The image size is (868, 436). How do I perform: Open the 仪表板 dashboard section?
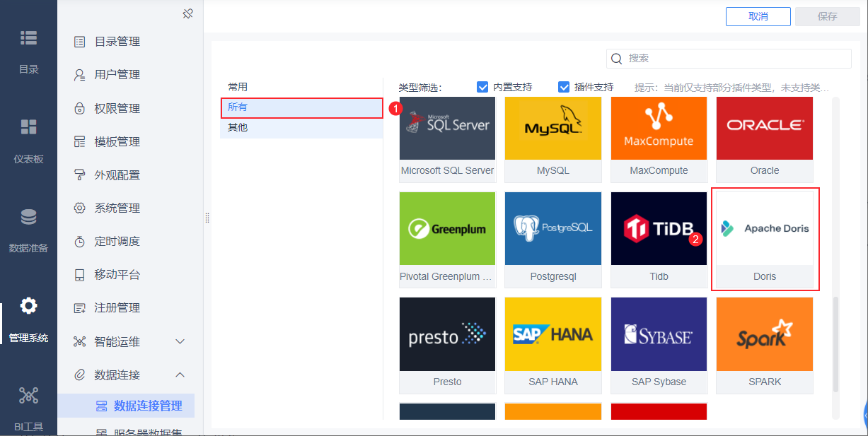tap(28, 141)
